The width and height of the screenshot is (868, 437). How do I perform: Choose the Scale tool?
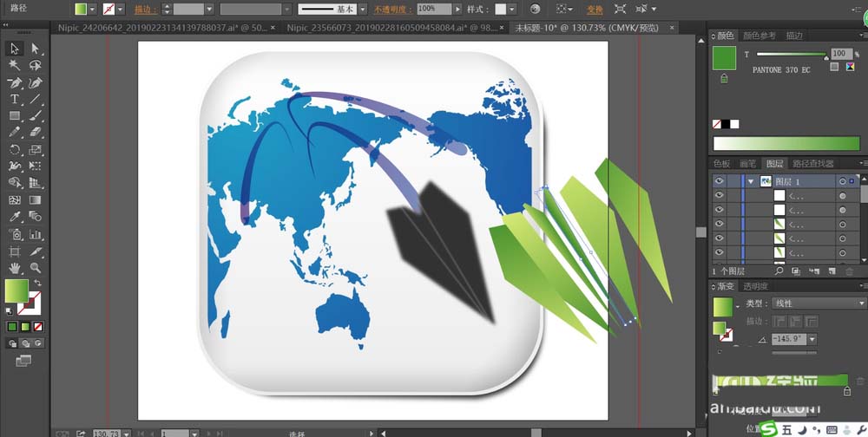click(36, 149)
